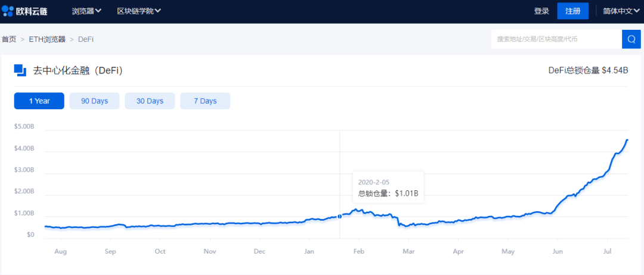Click the DeFi overlapping squares icon
The width and height of the screenshot is (644, 275).
pyautogui.click(x=20, y=70)
